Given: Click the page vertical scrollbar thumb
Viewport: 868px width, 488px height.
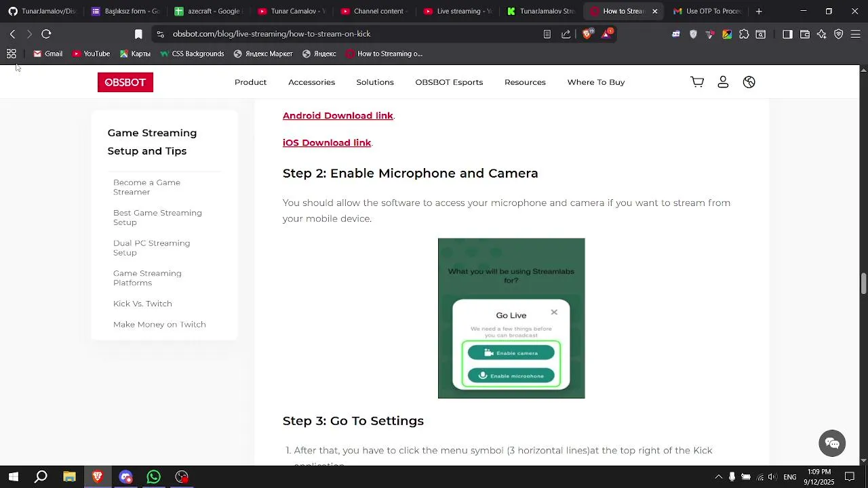Looking at the screenshot, I should (863, 283).
